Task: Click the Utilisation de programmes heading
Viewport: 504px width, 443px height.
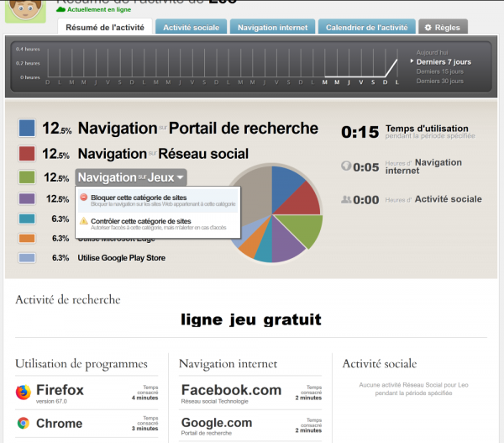Action: [81, 364]
